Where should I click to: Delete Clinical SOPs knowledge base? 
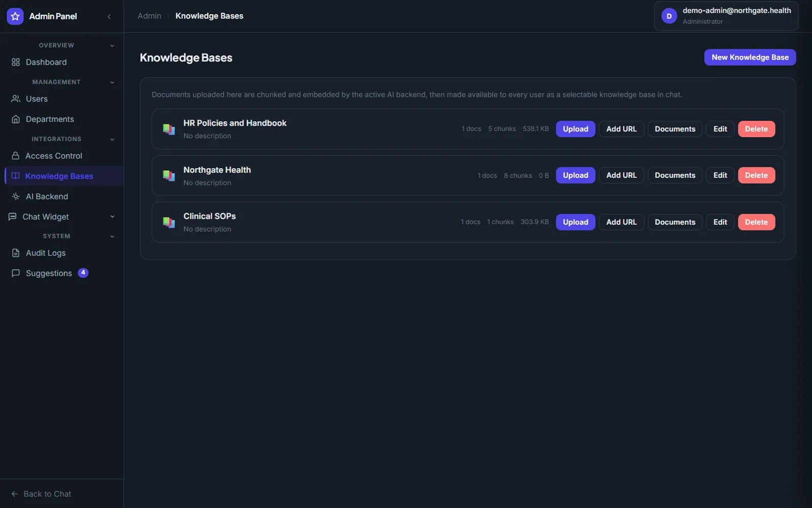click(756, 222)
